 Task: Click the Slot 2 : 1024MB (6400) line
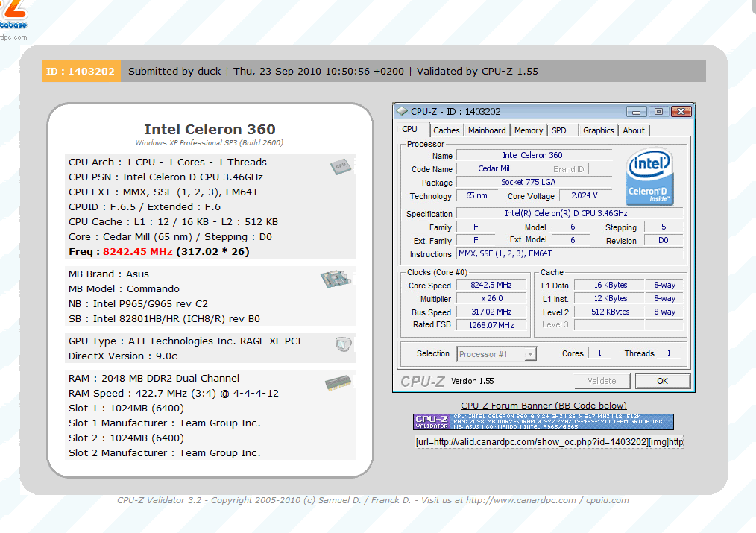pos(126,438)
